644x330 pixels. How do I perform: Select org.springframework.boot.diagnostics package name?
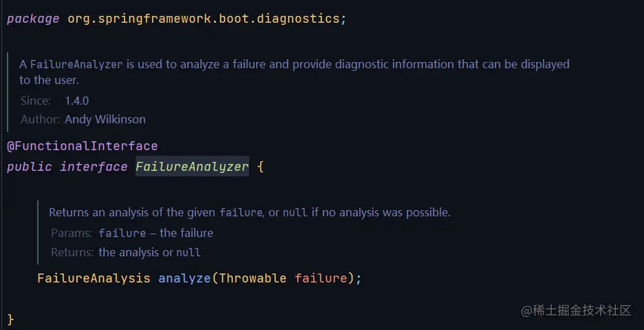coord(203,19)
